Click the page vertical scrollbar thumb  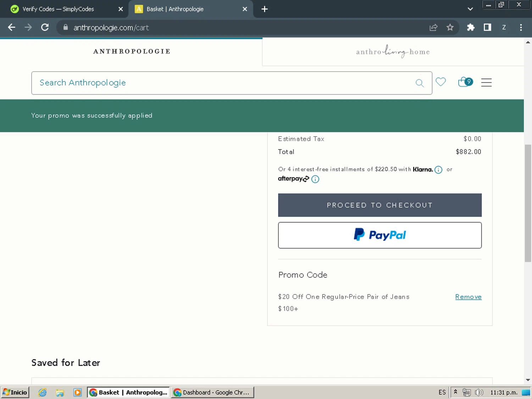tap(528, 203)
